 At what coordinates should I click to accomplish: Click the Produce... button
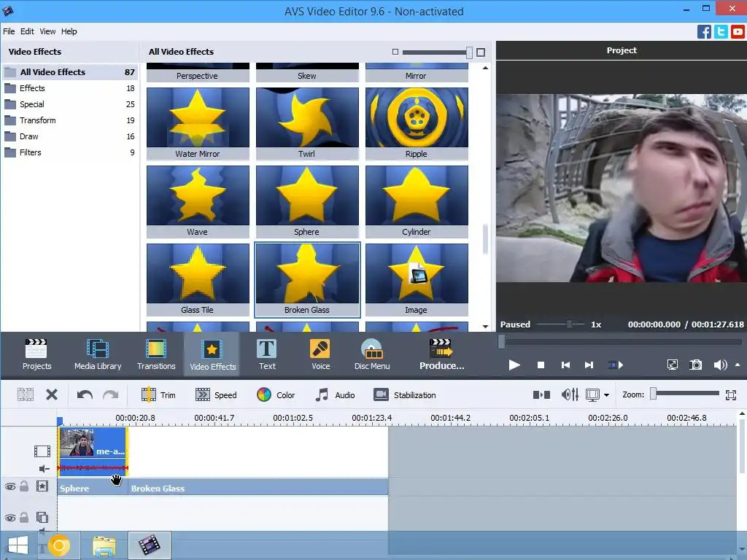tap(441, 354)
